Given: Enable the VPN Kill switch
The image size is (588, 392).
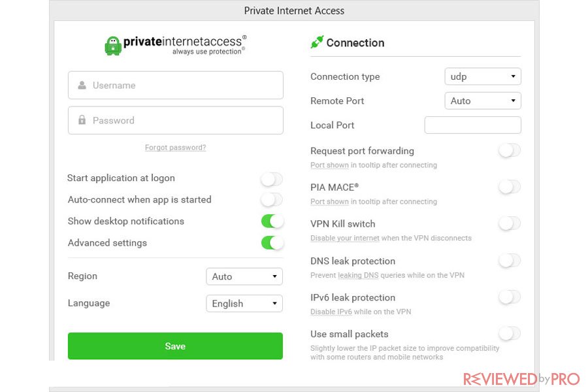Looking at the screenshot, I should 510,223.
